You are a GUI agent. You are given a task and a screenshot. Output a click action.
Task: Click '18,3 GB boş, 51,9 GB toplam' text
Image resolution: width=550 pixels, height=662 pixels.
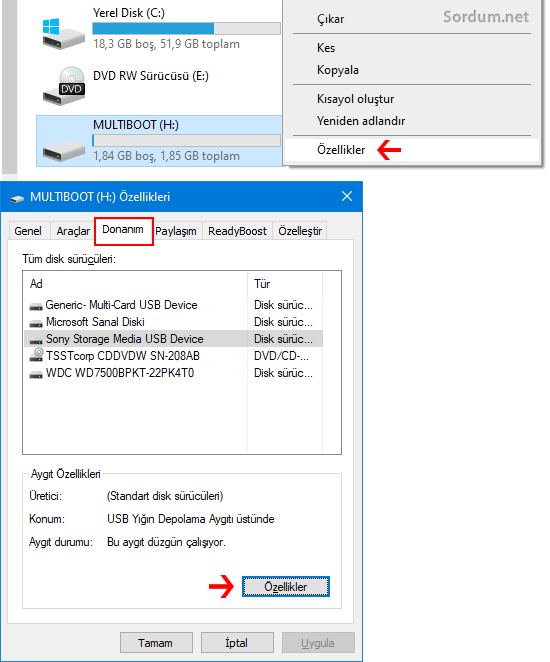click(166, 44)
